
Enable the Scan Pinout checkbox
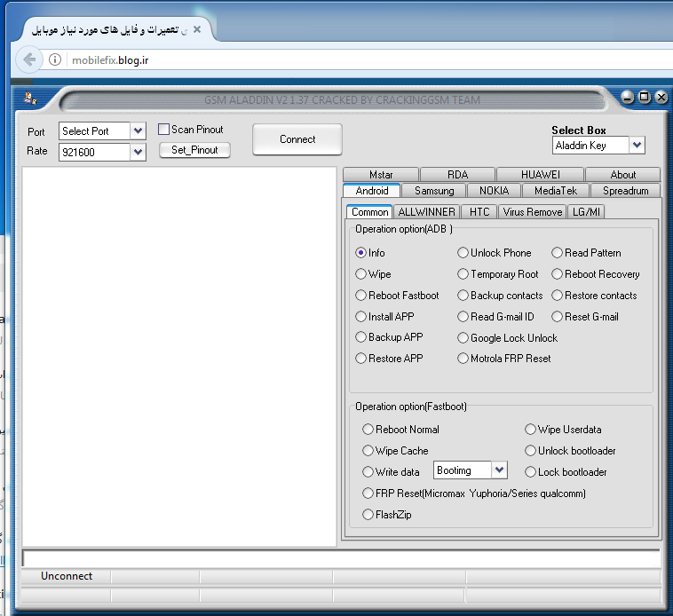(x=163, y=129)
